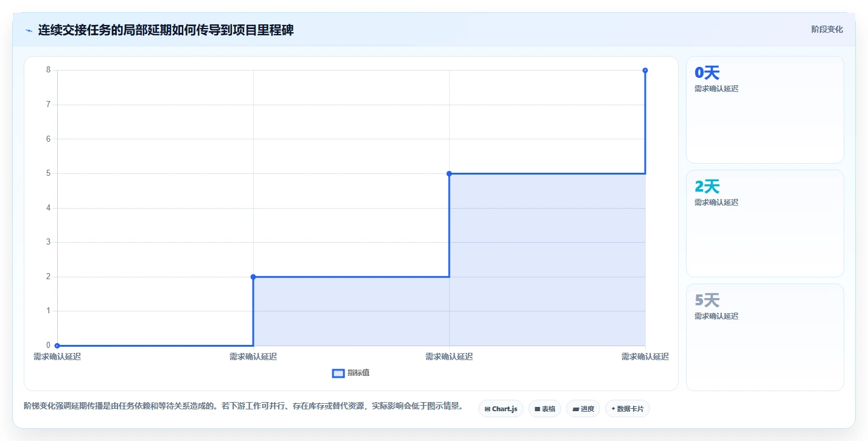Click the lightning icon beside the title
Image resolution: width=868 pixels, height=441 pixels.
pyautogui.click(x=29, y=30)
